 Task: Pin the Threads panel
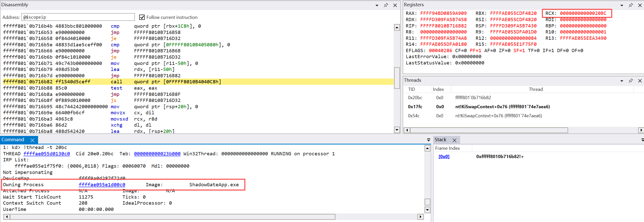coord(631,81)
